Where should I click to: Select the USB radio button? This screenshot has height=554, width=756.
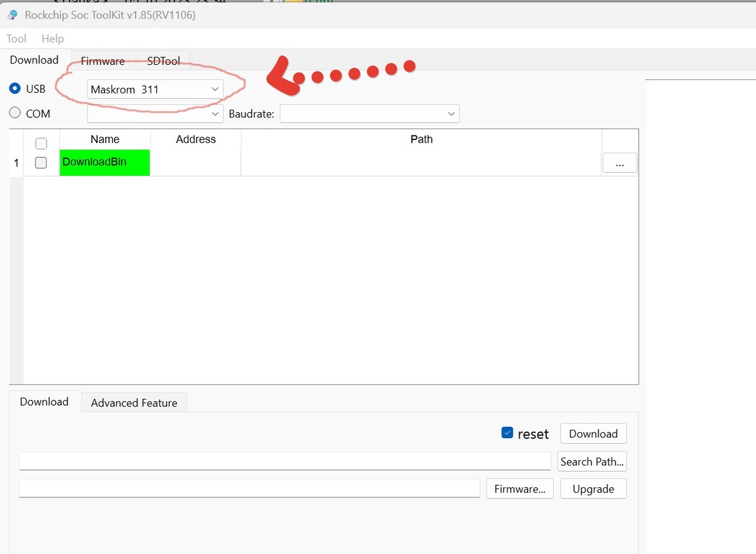(15, 88)
